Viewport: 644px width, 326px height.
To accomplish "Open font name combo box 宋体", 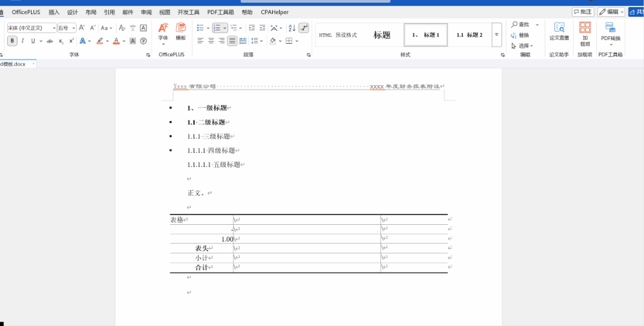I will click(x=32, y=28).
